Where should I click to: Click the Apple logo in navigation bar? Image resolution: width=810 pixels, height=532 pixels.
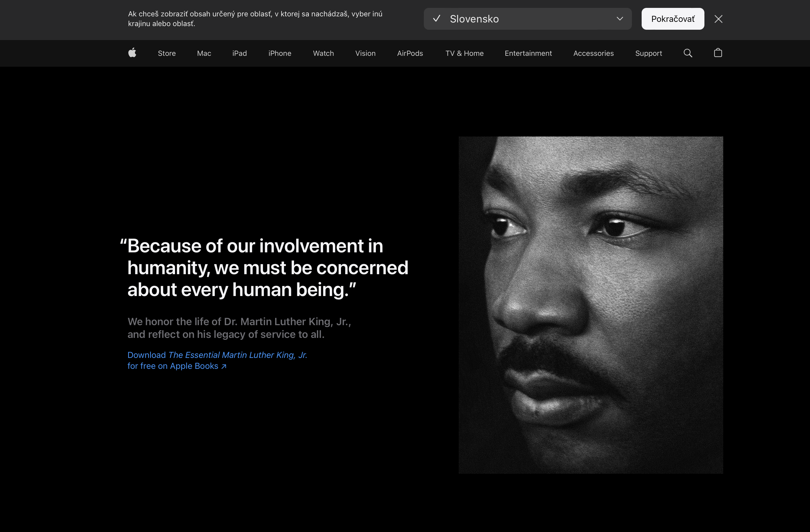click(132, 53)
